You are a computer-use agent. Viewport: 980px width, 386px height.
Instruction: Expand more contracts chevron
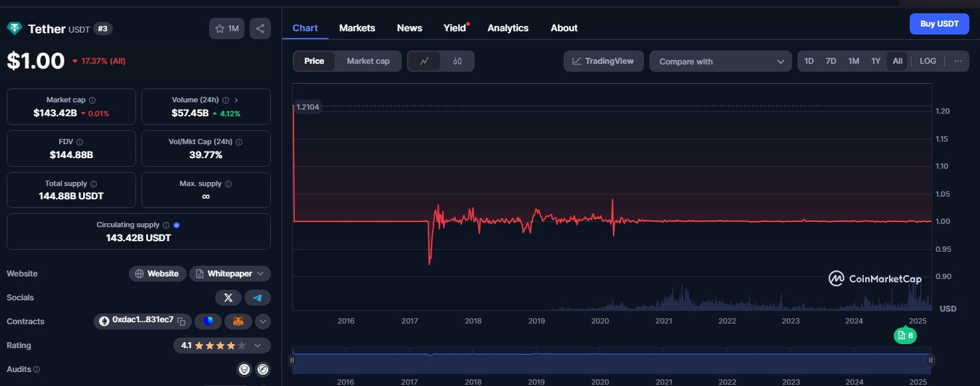[263, 322]
